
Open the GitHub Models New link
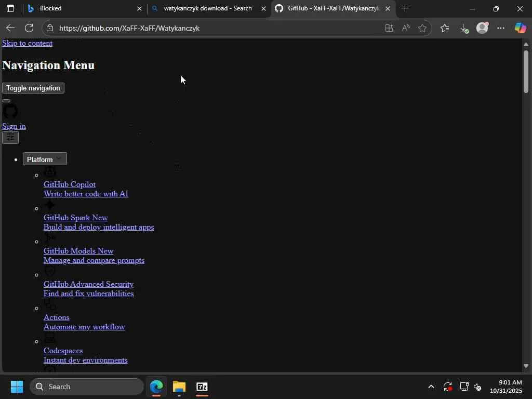point(79,251)
